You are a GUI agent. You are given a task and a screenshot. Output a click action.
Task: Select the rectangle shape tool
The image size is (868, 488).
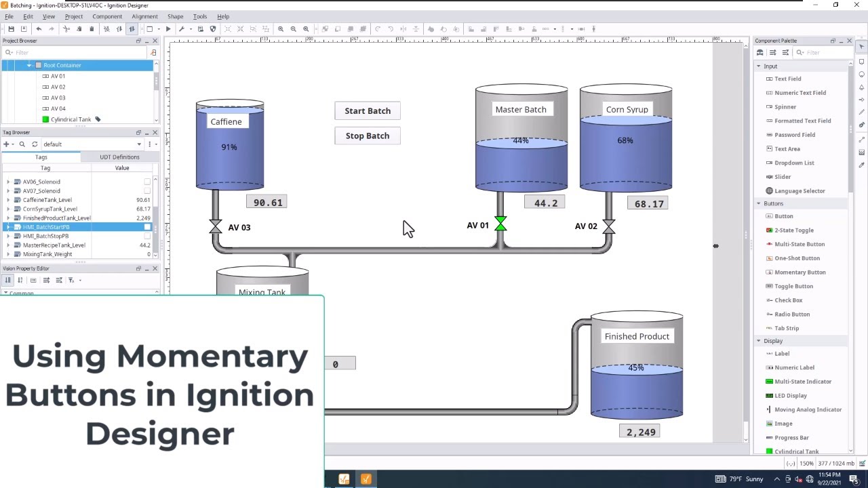pos(862,62)
